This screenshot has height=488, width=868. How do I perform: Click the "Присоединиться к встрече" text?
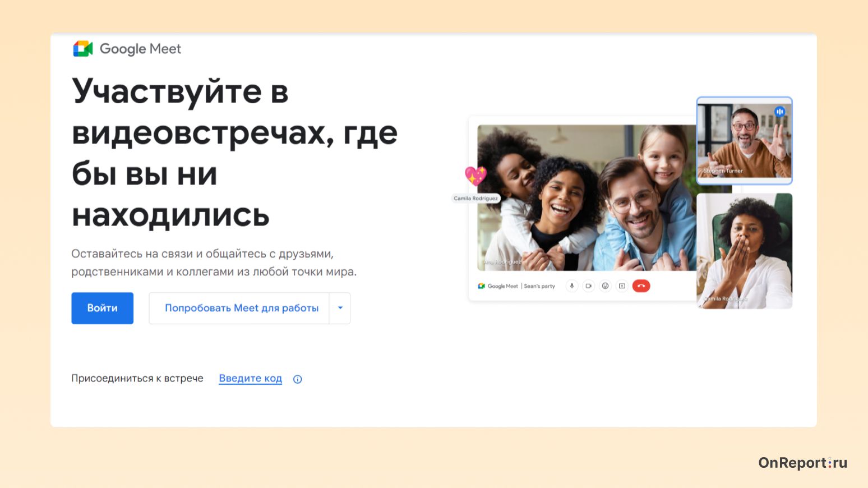137,379
